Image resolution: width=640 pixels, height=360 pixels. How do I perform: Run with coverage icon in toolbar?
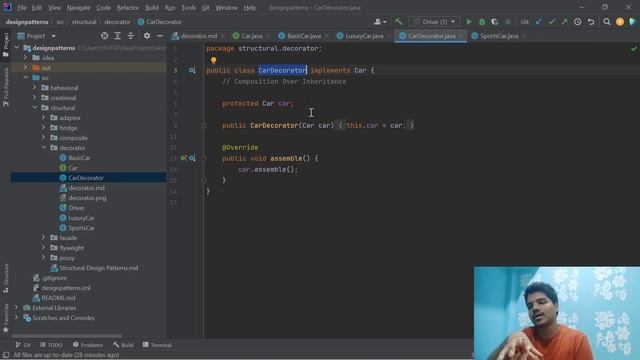tap(495, 22)
